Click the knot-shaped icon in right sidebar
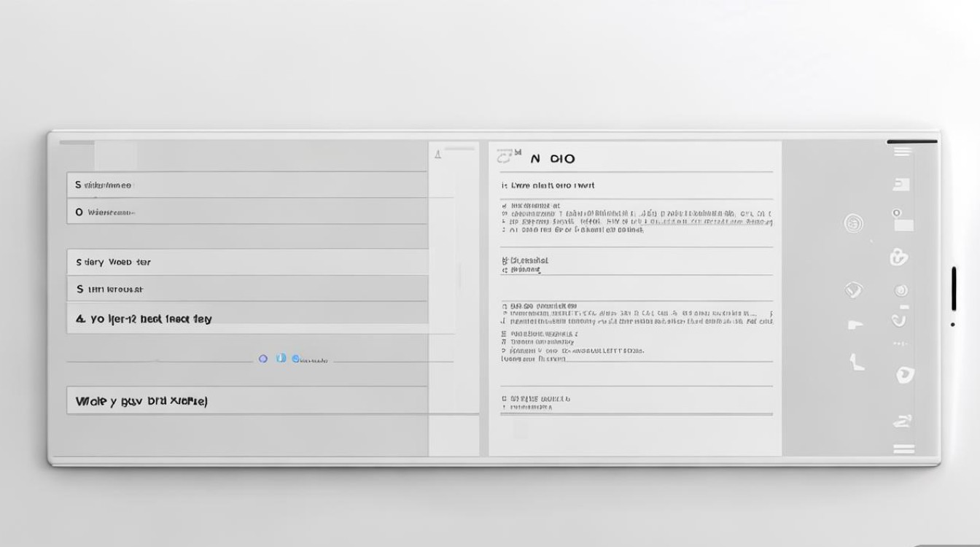This screenshot has height=547, width=980. (x=899, y=257)
